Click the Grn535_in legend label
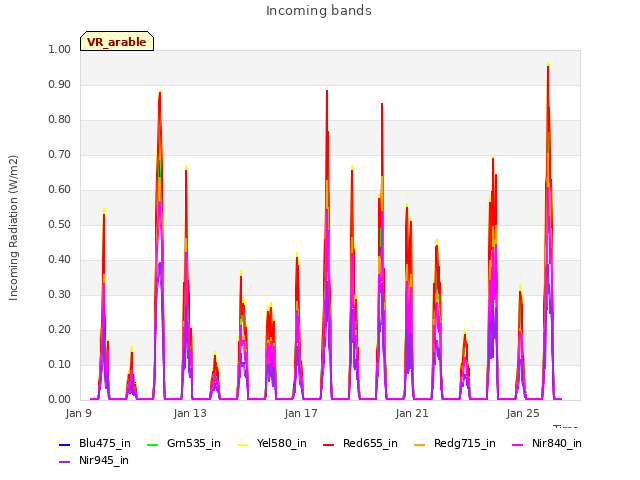The height and width of the screenshot is (480, 640). (194, 443)
